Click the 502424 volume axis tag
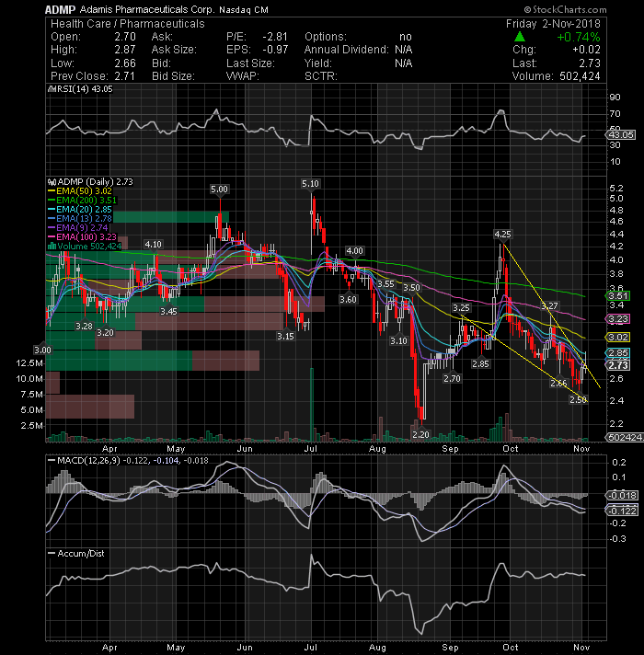This screenshot has height=655, width=644. click(625, 437)
